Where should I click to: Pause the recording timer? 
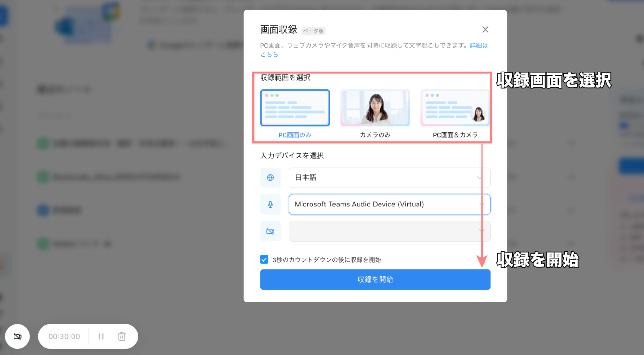[x=101, y=336]
